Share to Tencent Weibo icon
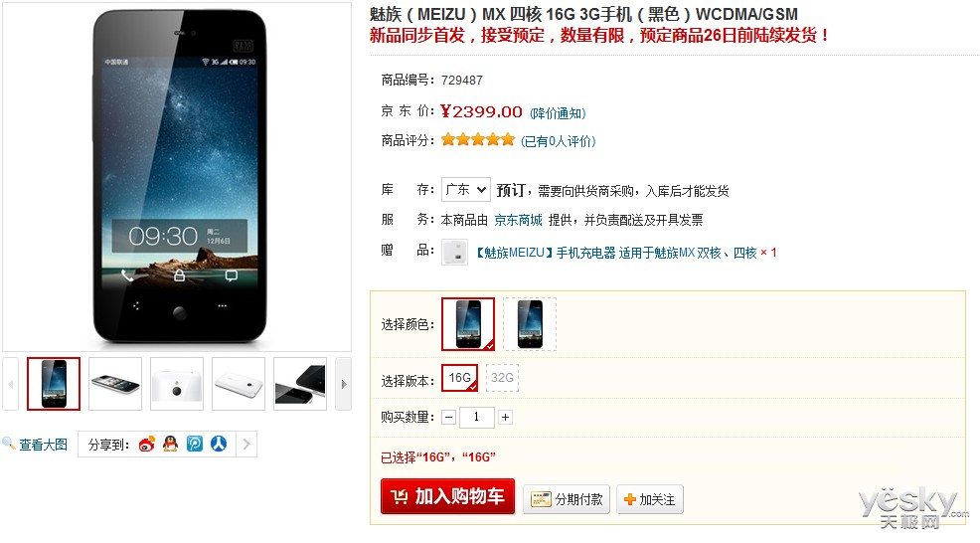Screen dimensions: 980x543 195,445
